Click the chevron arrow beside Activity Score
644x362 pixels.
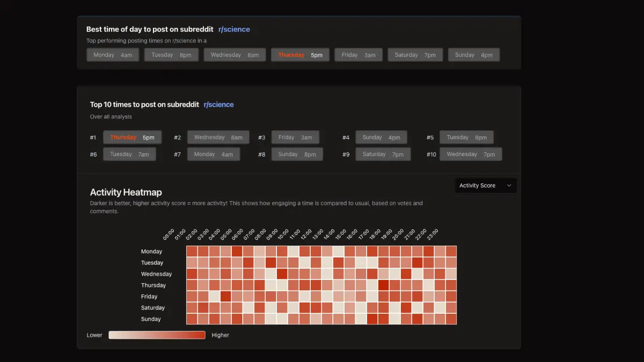click(x=509, y=186)
